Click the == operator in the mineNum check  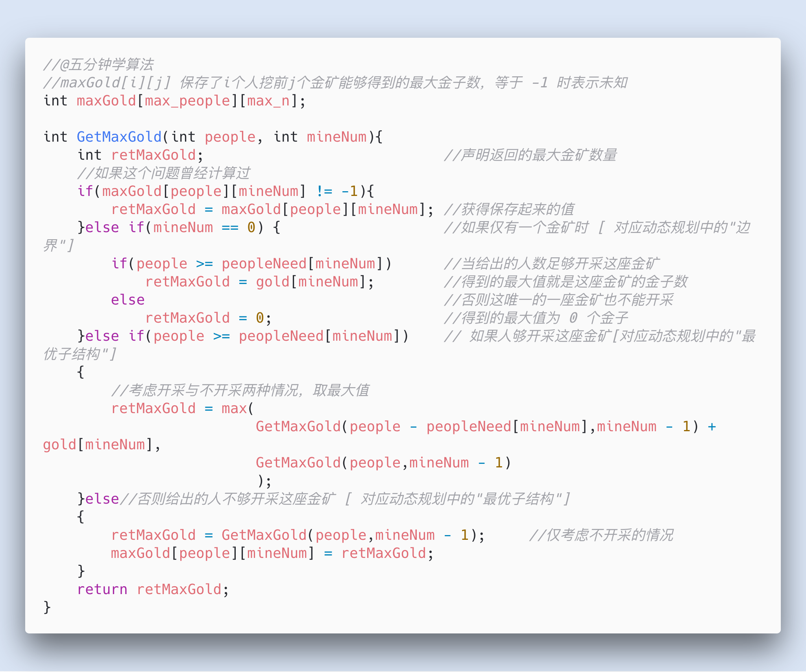(230, 227)
